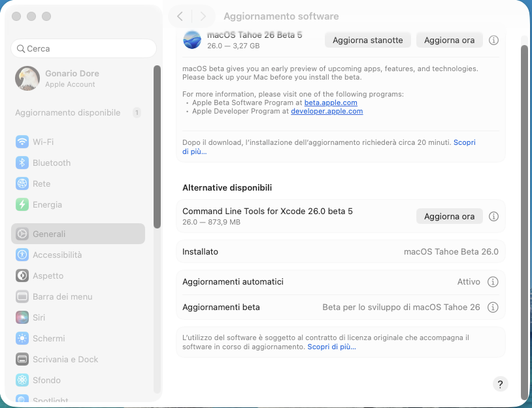Screen dimensions: 532x408
Task: Click 26.0 — 873,9 MB size text
Action: (211, 223)
